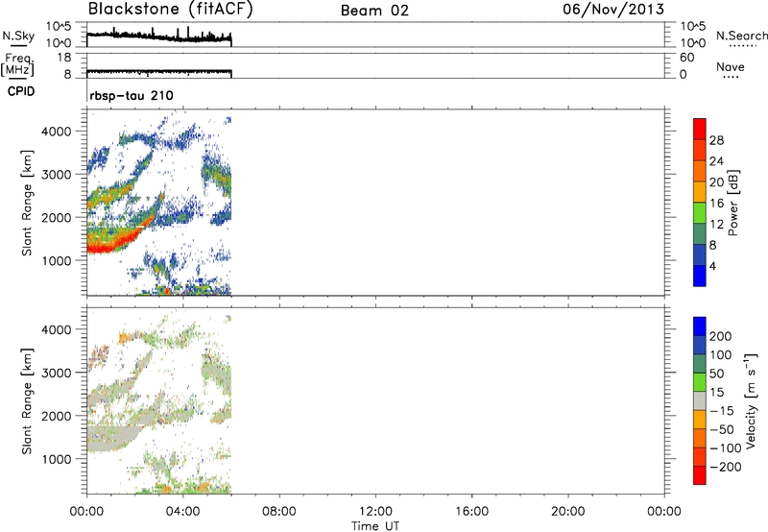Click the blue top segment of velocity colorbar
Viewport: 768px width, 532px height.
point(700,326)
